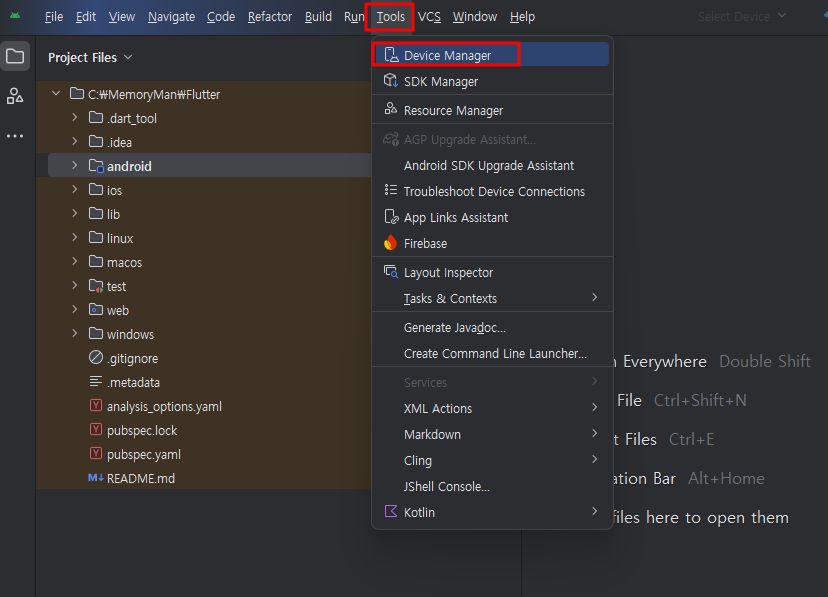Open the Refactor menu
Image resolution: width=828 pixels, height=597 pixels.
(x=270, y=17)
